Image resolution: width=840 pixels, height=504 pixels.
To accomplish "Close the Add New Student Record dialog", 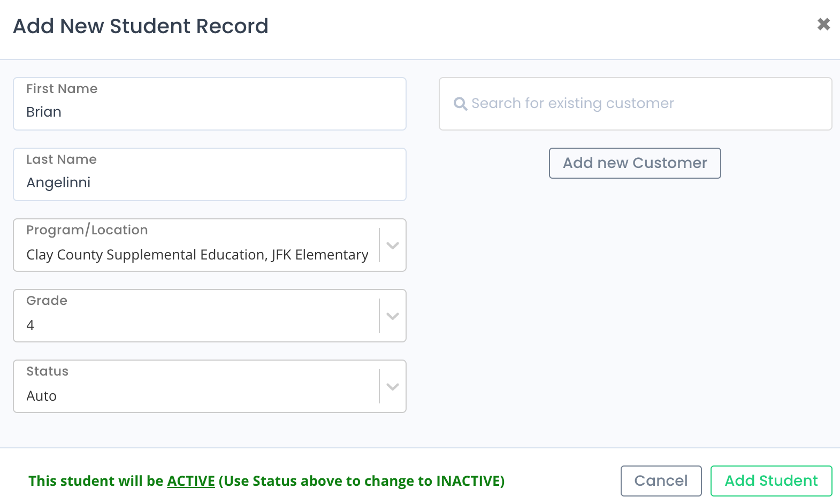I will pyautogui.click(x=823, y=24).
